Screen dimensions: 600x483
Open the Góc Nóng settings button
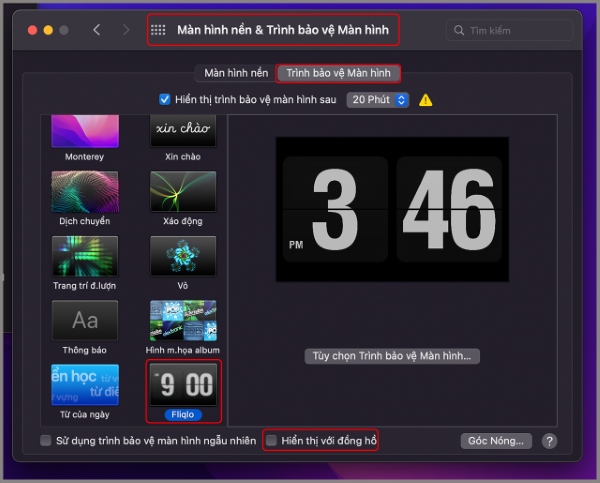tap(495, 441)
